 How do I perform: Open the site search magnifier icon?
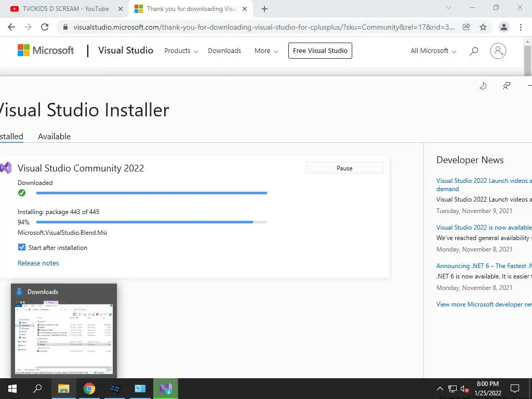click(x=474, y=51)
